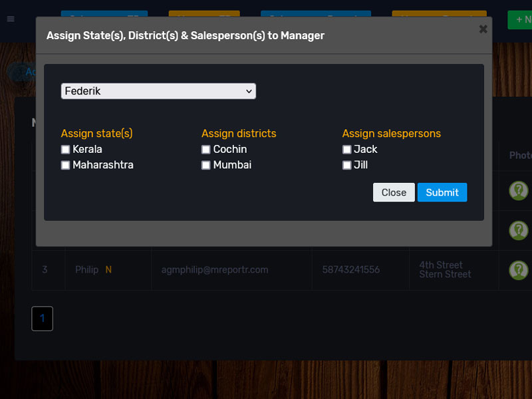532x399 pixels.
Task: Open the hamburger menu icon
Action: tap(11, 19)
